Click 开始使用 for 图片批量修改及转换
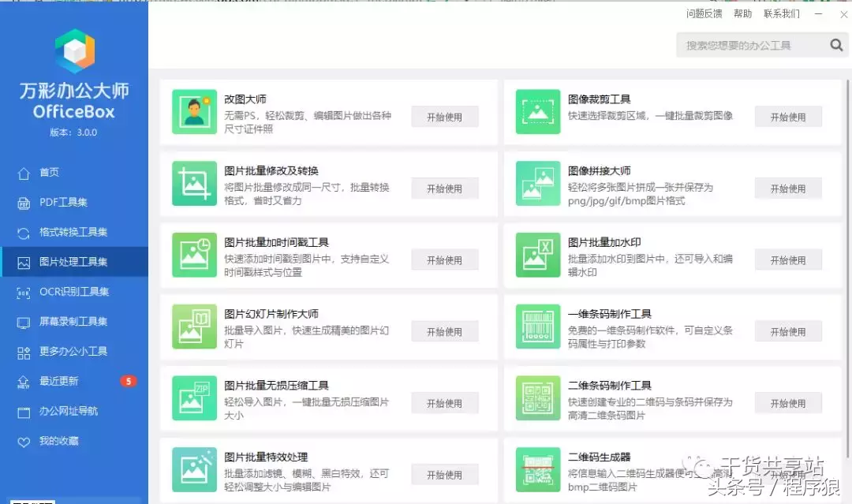This screenshot has width=852, height=504. coord(444,189)
